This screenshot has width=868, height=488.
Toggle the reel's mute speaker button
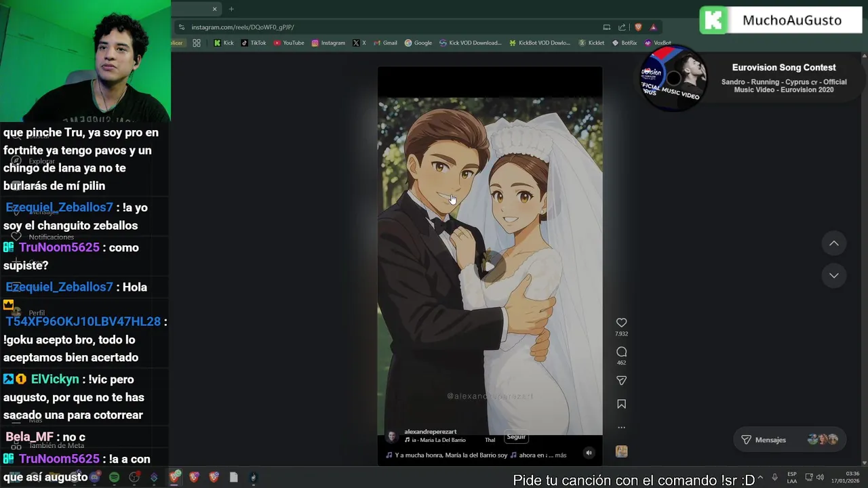click(x=589, y=453)
